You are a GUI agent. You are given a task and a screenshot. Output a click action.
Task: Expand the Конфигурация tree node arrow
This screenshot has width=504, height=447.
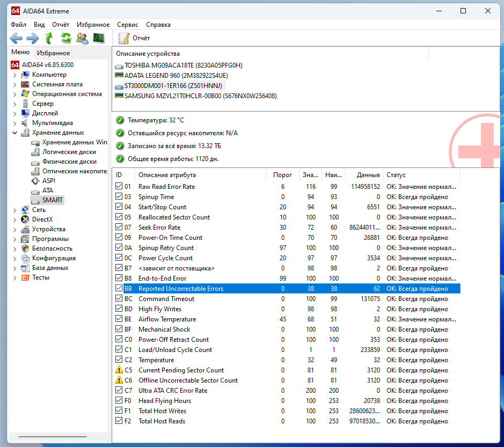click(15, 259)
